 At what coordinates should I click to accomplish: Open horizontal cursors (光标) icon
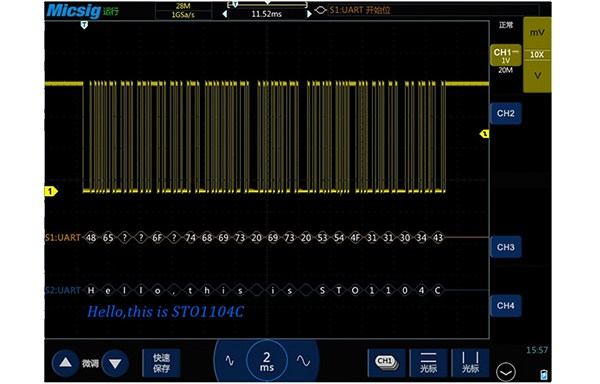428,362
